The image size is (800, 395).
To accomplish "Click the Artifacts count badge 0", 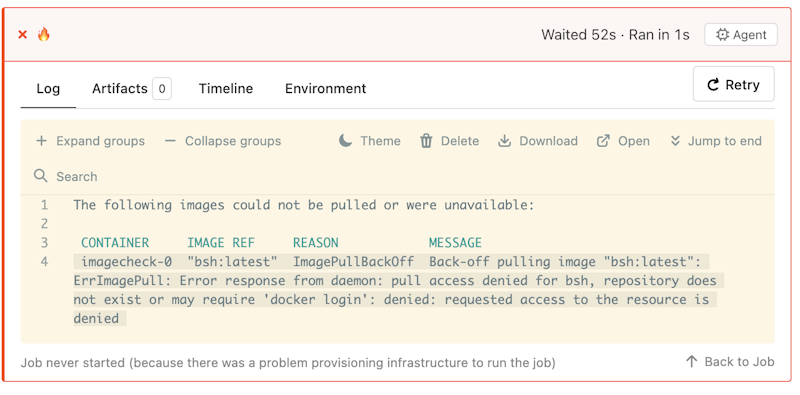I will [162, 89].
